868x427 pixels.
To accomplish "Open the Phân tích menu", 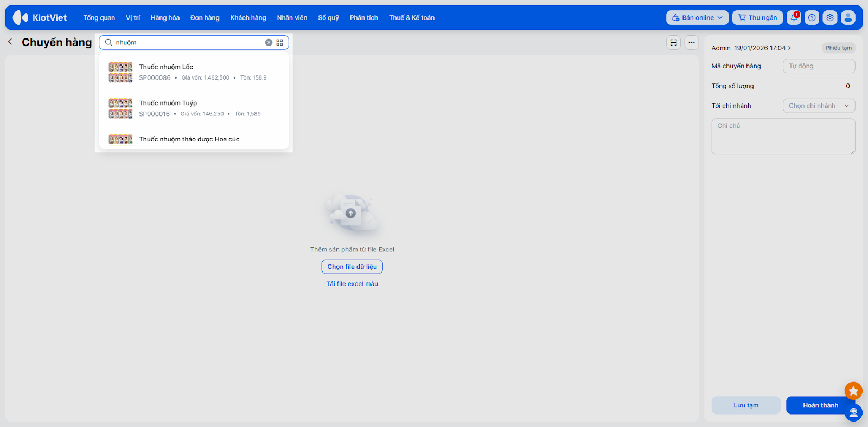I will [364, 18].
